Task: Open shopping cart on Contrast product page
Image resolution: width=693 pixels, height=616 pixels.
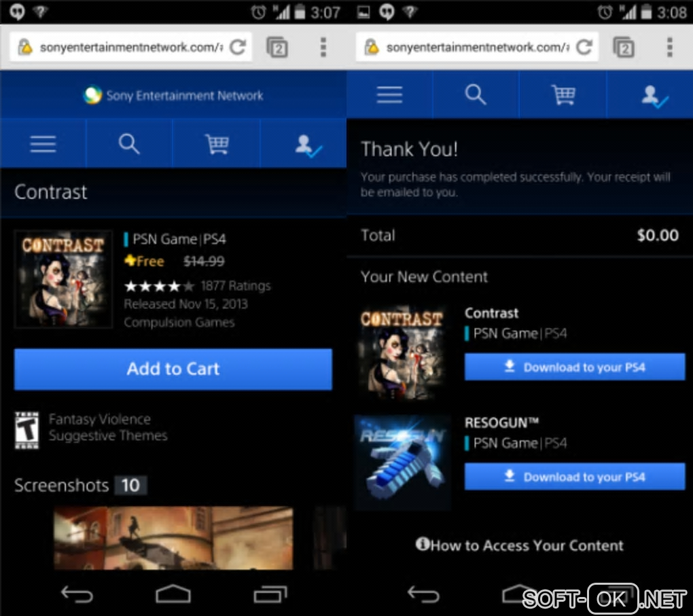Action: pyautogui.click(x=217, y=144)
